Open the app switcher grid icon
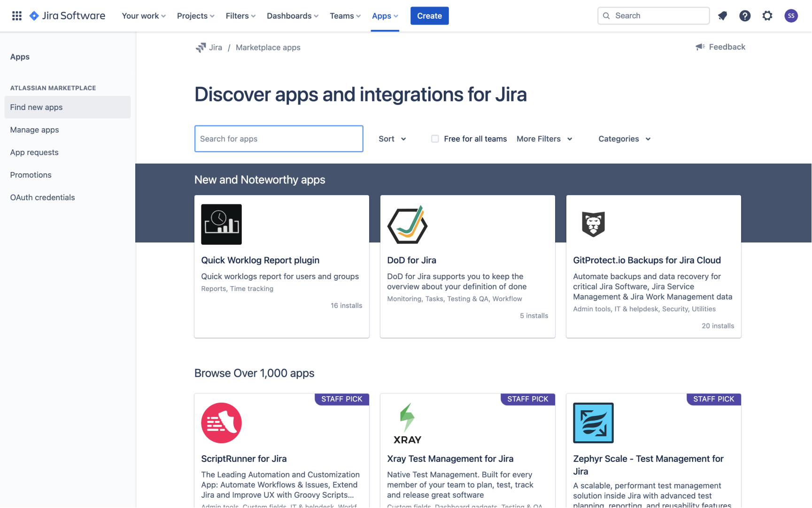The height and width of the screenshot is (508, 812). tap(16, 16)
